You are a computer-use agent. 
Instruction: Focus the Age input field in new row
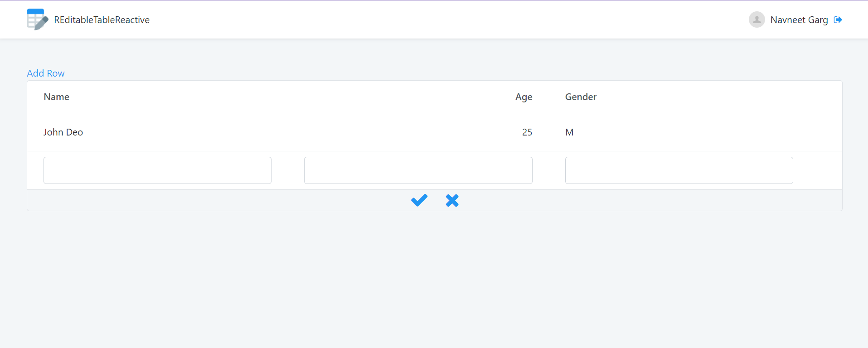(418, 170)
